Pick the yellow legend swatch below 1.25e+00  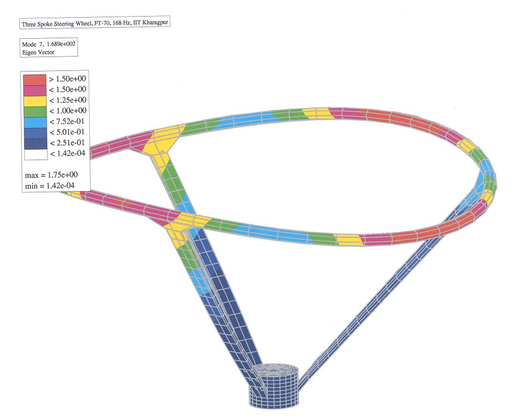[34, 101]
